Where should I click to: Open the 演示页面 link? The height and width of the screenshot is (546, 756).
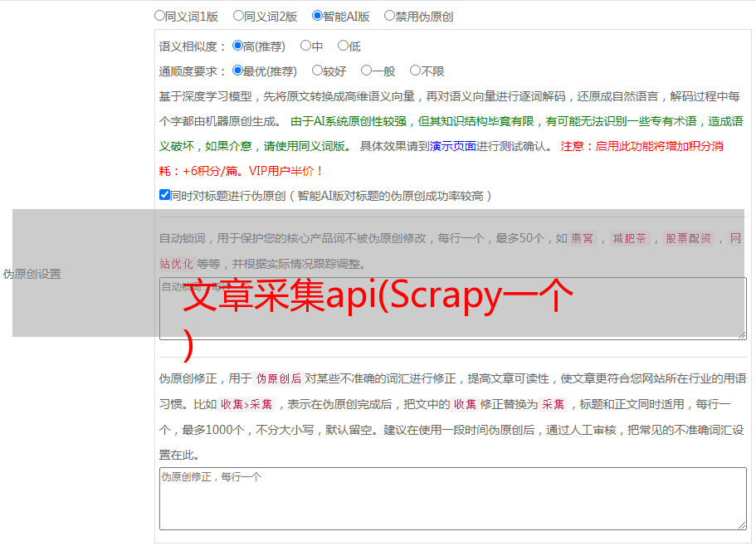pyautogui.click(x=453, y=146)
